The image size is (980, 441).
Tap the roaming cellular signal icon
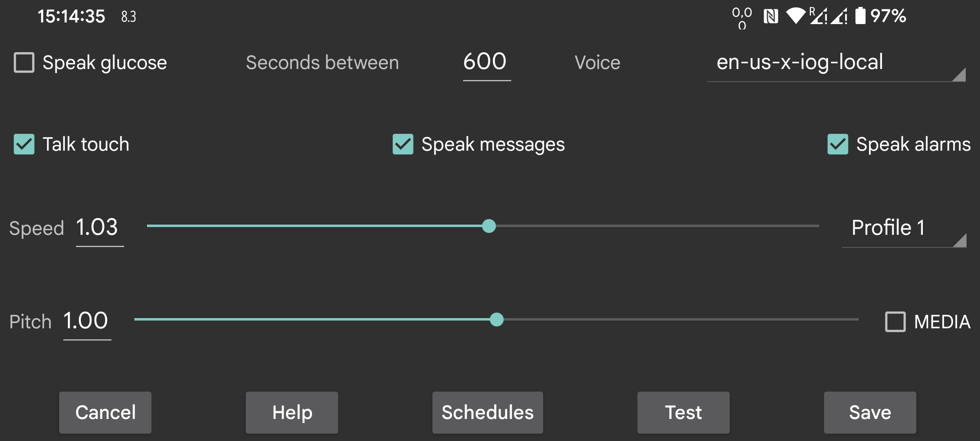818,16
